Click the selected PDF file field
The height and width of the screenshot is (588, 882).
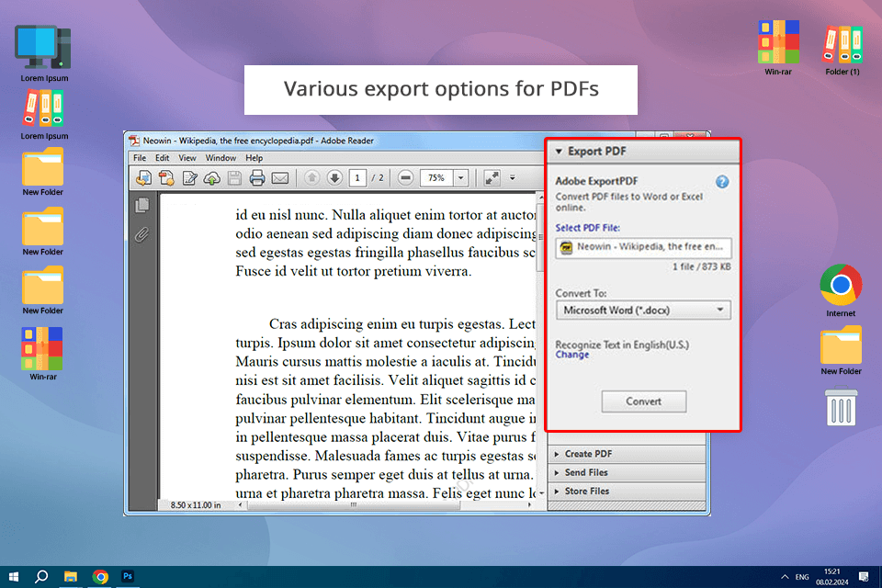point(643,247)
